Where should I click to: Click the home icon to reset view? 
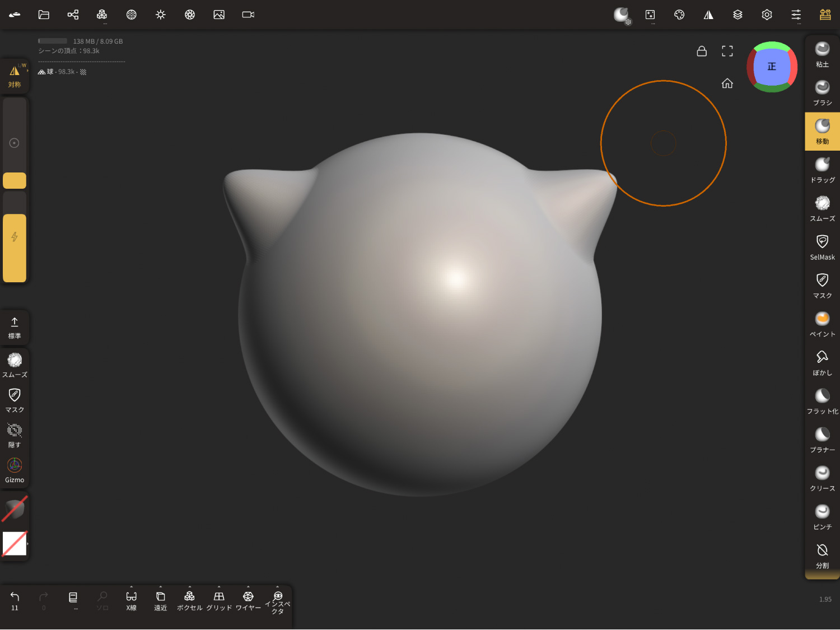point(727,83)
